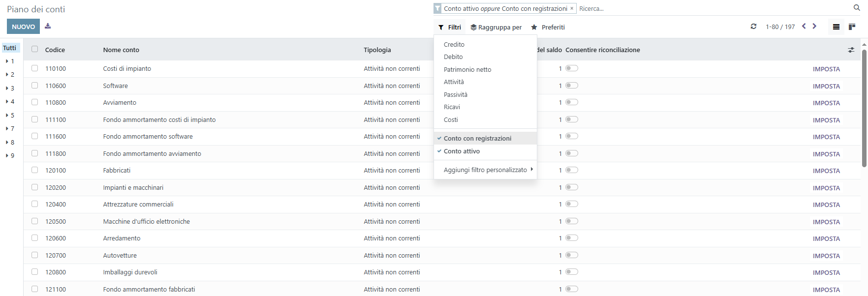Click the download records icon
Viewport: 868px width, 296px height.
pyautogui.click(x=48, y=26)
